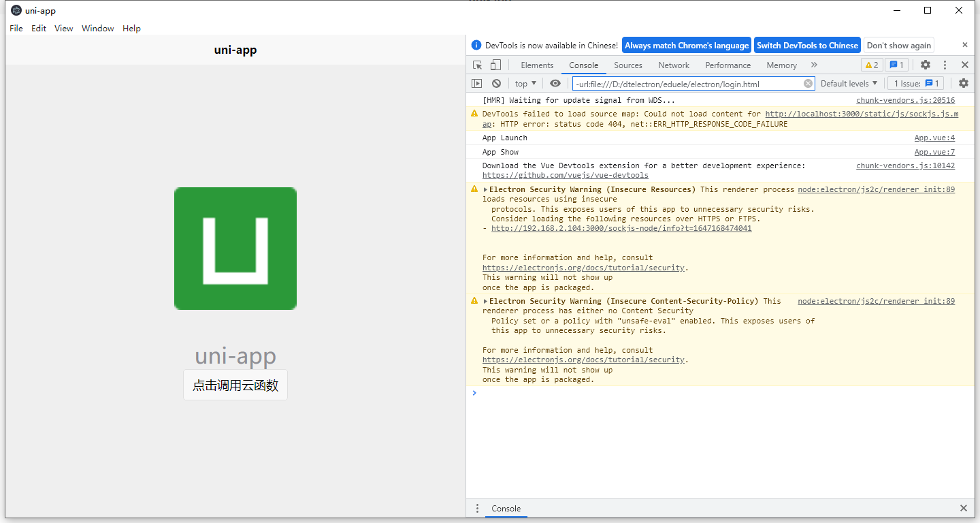Viewport: 980px width, 523px height.
Task: Open chunk-vendors.js:20516 source link
Action: [x=905, y=100]
